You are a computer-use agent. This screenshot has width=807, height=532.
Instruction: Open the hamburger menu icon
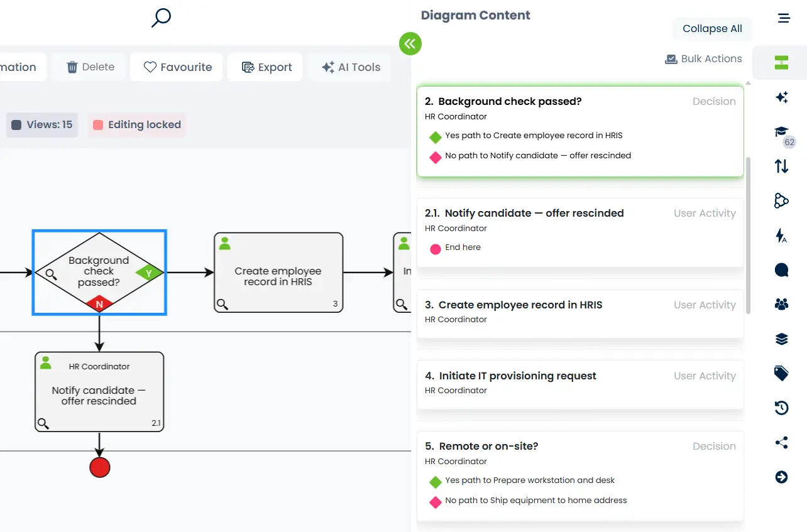pos(784,18)
